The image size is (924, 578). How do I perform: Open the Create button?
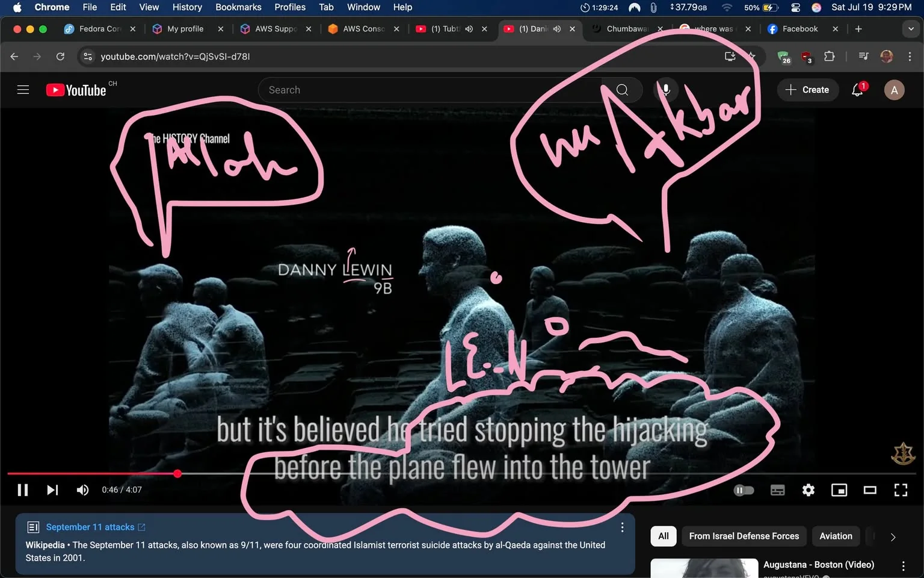click(807, 90)
